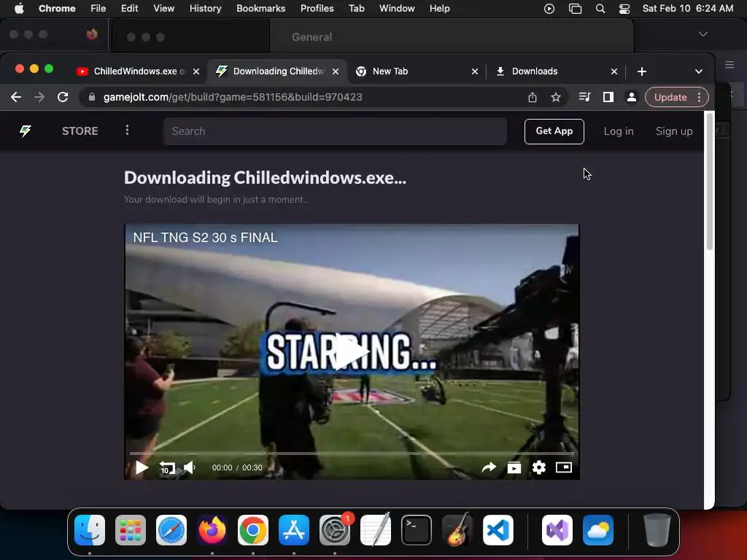This screenshot has height=560, width=747.
Task: Click Log in link
Action: (x=619, y=131)
